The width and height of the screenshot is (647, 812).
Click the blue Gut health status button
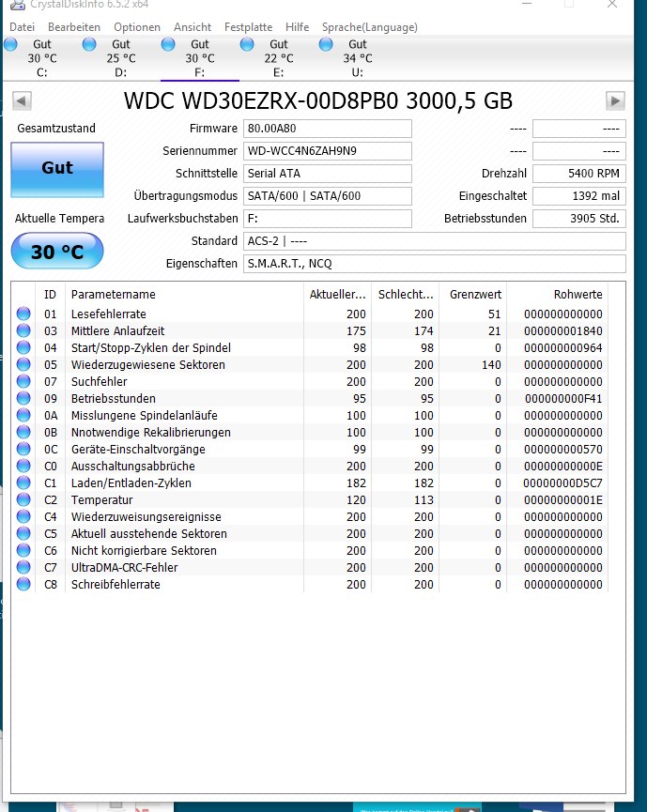57,169
